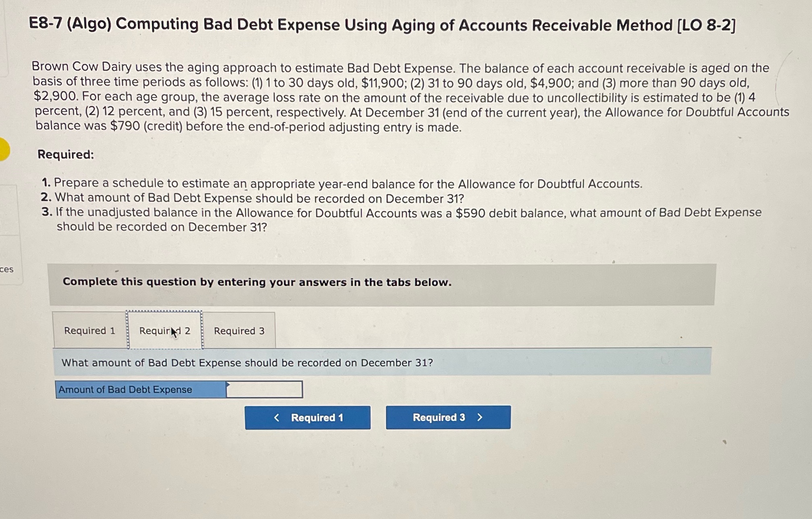The height and width of the screenshot is (519, 812).
Task: Click the Required 3 navigation button
Action: 447,417
